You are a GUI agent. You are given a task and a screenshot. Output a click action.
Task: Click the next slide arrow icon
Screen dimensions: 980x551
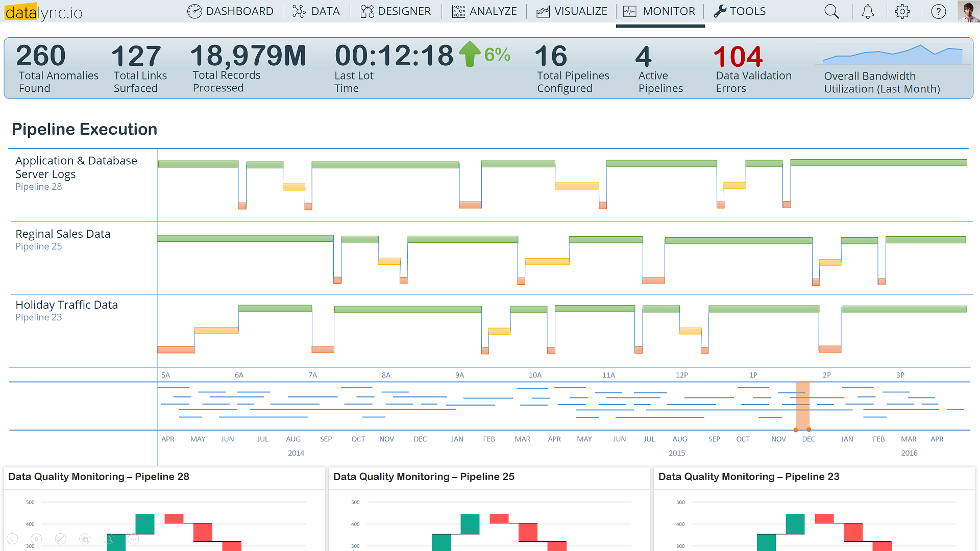(36, 539)
